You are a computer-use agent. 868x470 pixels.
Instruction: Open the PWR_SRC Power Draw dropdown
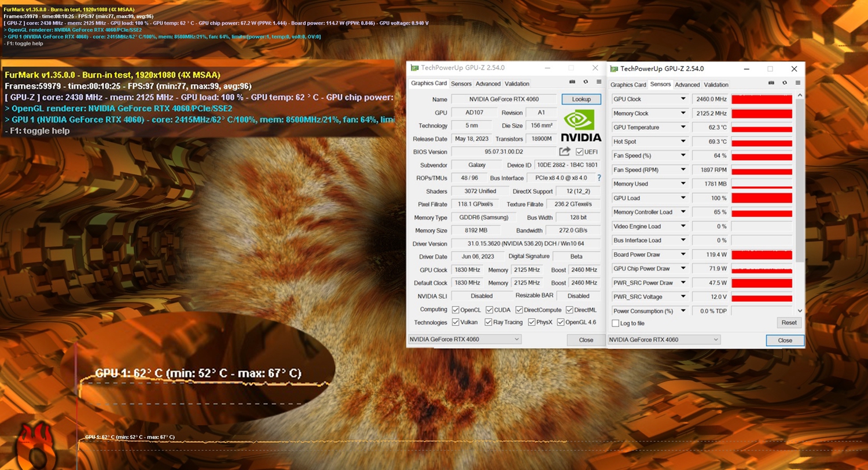(683, 283)
